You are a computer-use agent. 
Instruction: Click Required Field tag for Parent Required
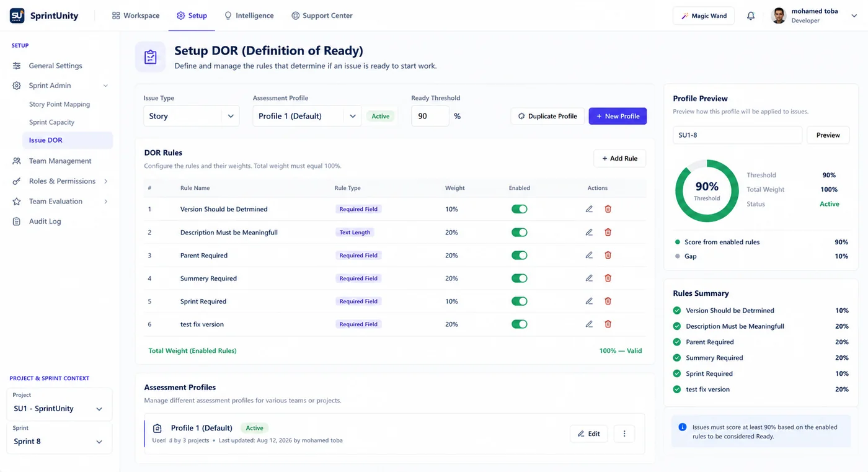point(358,256)
